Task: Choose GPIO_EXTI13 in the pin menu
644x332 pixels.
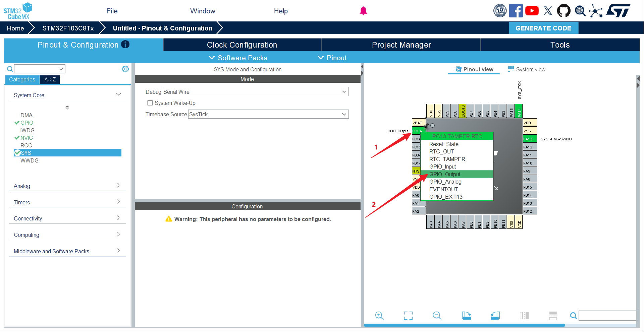Action: coord(457,197)
